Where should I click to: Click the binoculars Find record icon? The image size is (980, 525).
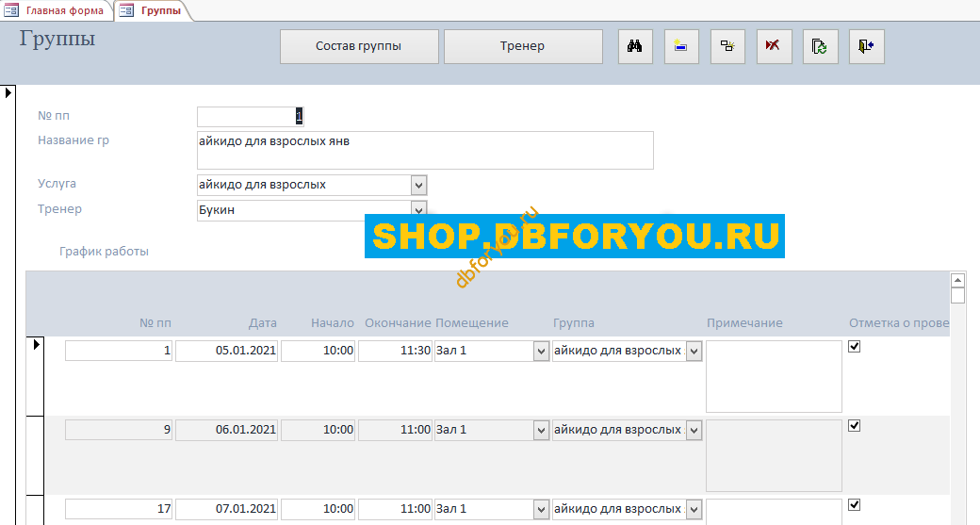pos(635,46)
